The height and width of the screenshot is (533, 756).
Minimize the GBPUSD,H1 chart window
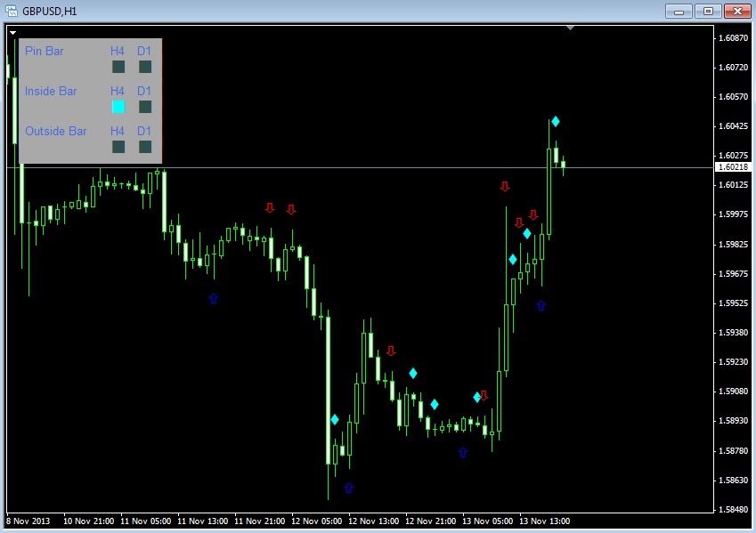[x=679, y=11]
